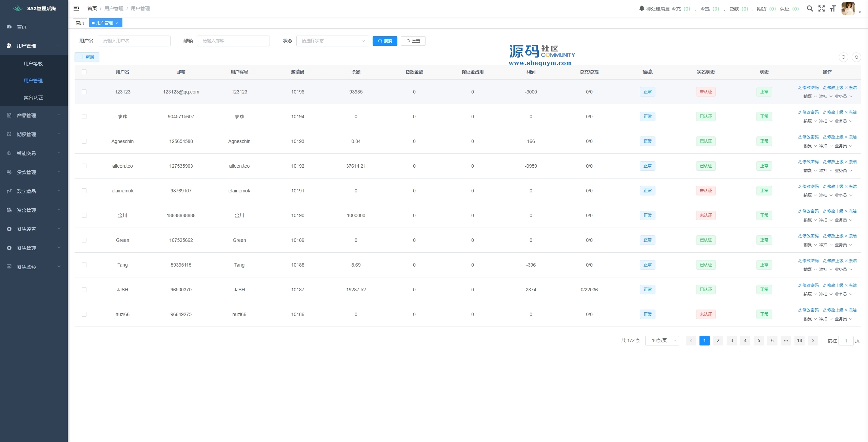Refresh table using round refresh icon
This screenshot has width=868, height=442.
tap(856, 57)
